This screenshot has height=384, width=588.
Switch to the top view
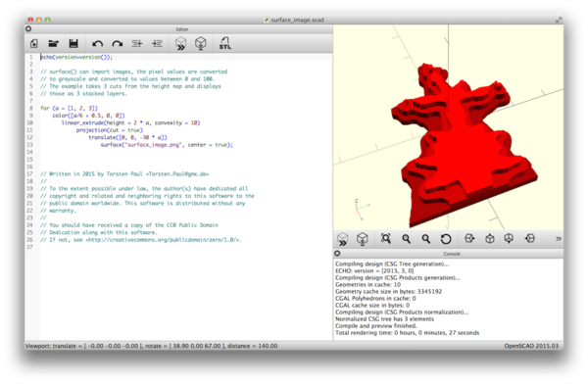[x=489, y=238]
